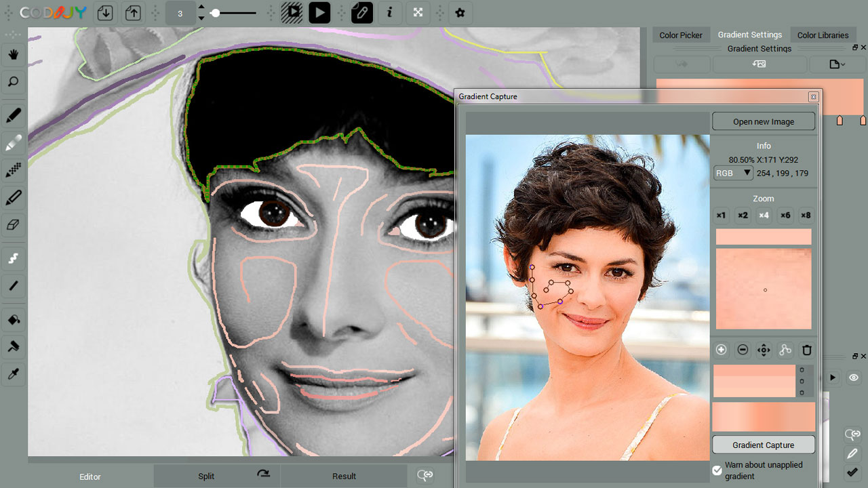This screenshot has height=488, width=868.
Task: Increase stroke width with the spinner up arrow
Action: click(x=201, y=7)
